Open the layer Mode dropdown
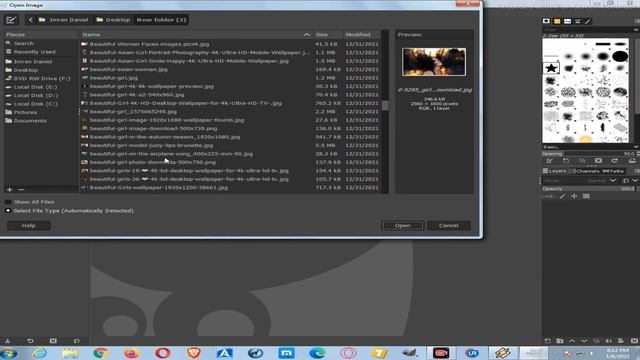 click(580, 180)
